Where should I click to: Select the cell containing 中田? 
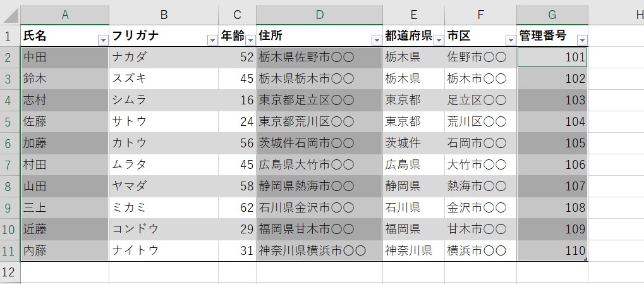(x=65, y=58)
